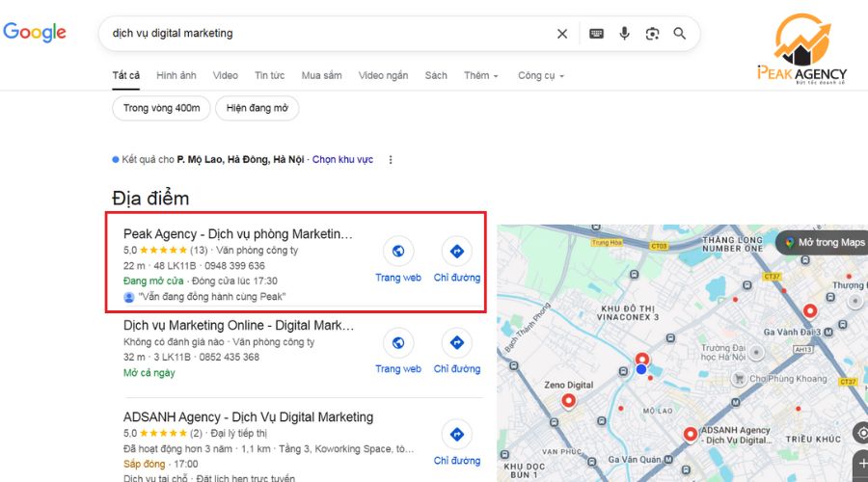Switch to Video tab

[226, 75]
